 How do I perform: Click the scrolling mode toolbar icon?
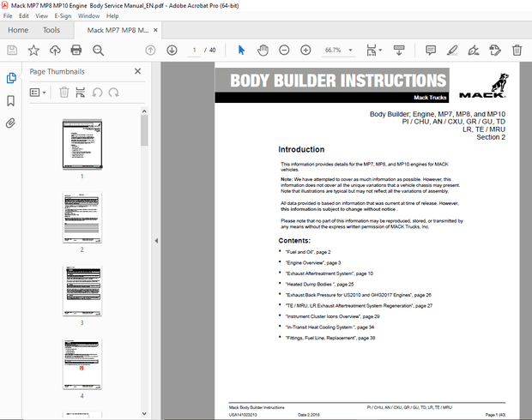pyautogui.click(x=399, y=51)
